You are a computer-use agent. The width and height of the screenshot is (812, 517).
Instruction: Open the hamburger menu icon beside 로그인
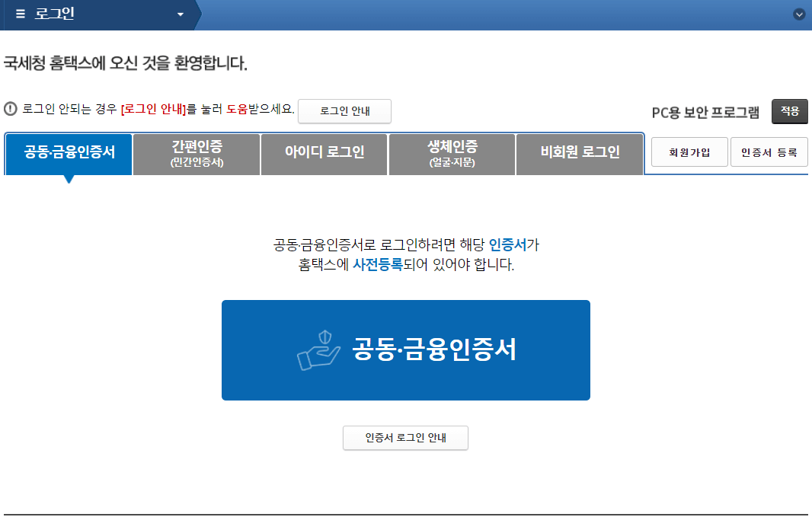[x=21, y=14]
